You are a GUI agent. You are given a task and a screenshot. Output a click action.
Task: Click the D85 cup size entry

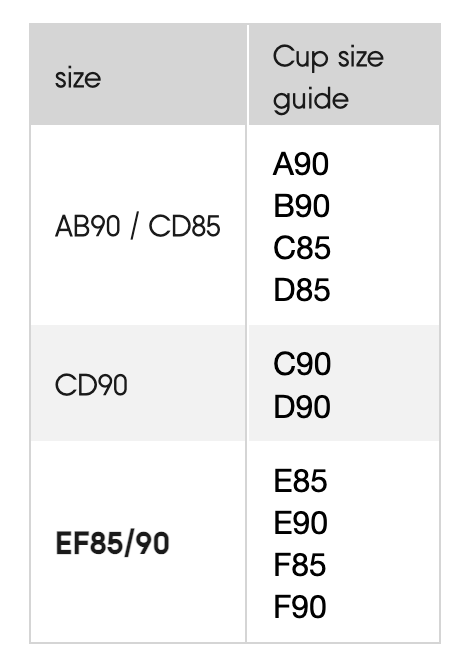pyautogui.click(x=301, y=290)
